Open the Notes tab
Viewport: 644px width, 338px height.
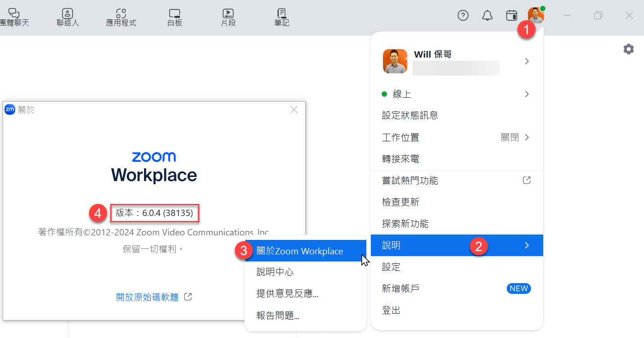[x=282, y=18]
